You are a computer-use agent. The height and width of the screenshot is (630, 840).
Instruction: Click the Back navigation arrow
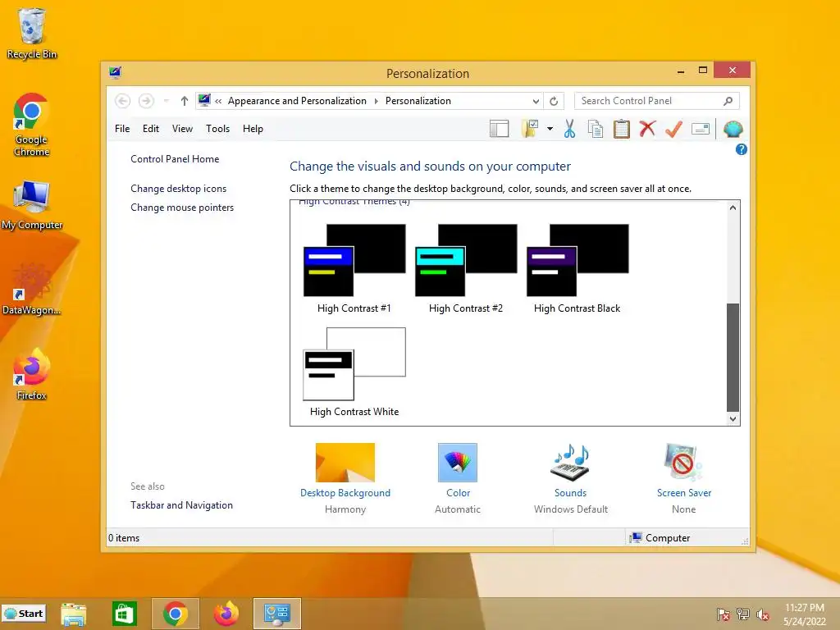pos(123,101)
